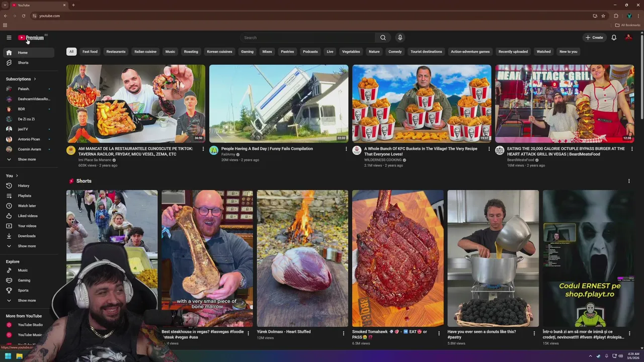Open Watch later in the sidebar
The height and width of the screenshot is (362, 644).
tap(28, 206)
